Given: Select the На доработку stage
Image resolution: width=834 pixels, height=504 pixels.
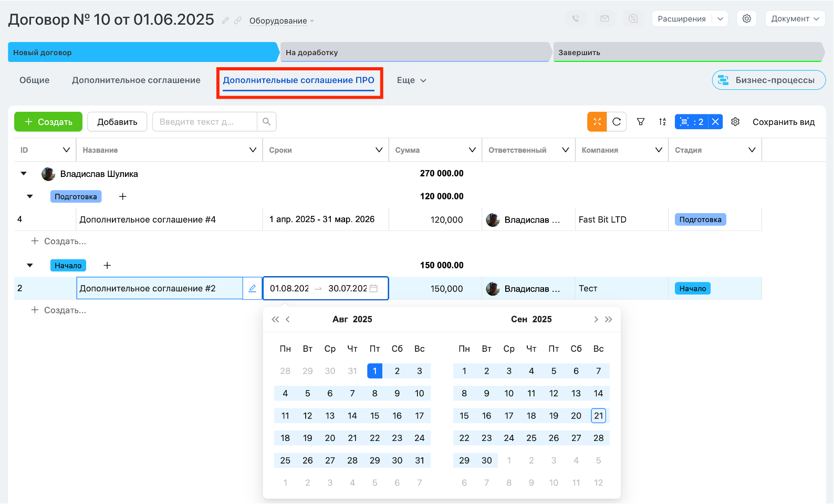Looking at the screenshot, I should pos(415,52).
